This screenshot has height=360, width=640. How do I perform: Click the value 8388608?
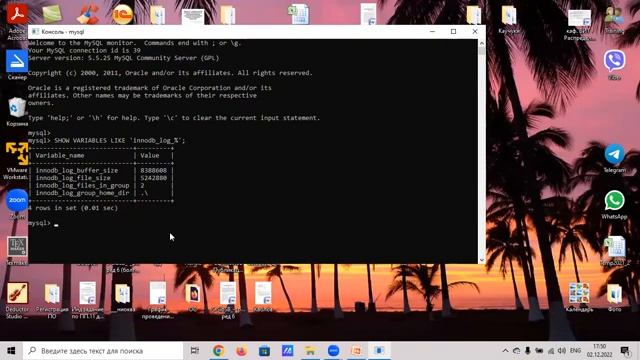[153, 170]
